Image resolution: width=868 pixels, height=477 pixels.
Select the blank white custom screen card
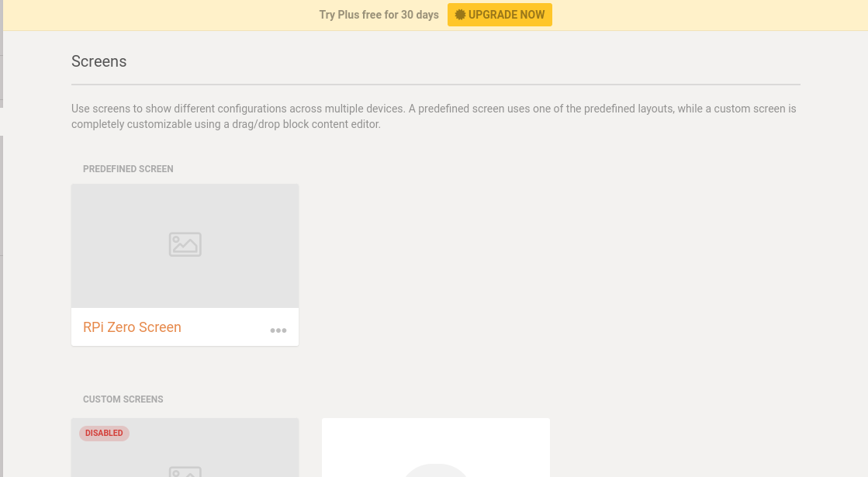(436, 448)
